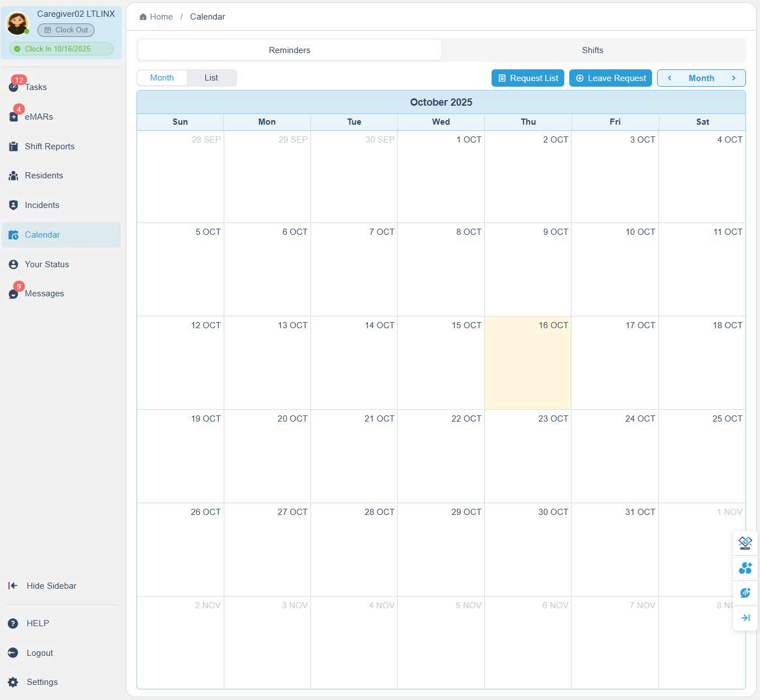Click the Your Status person icon
Screen dimensions: 760x700
[x=13, y=264]
